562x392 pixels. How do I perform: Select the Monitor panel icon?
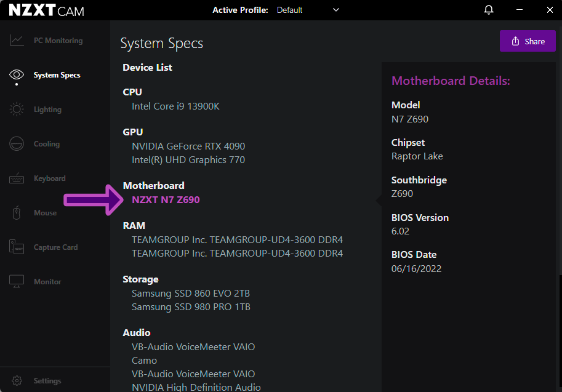(16, 281)
